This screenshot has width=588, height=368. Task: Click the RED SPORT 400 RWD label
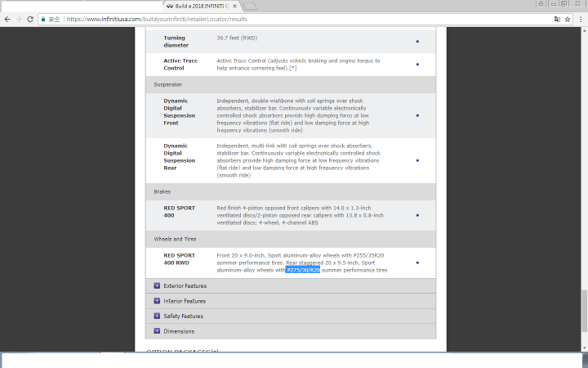tap(179, 259)
